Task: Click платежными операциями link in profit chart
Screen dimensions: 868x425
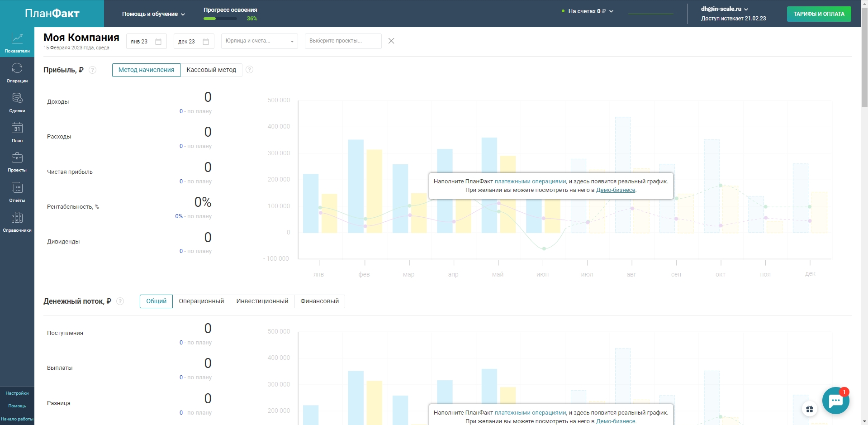Action: [x=530, y=181]
